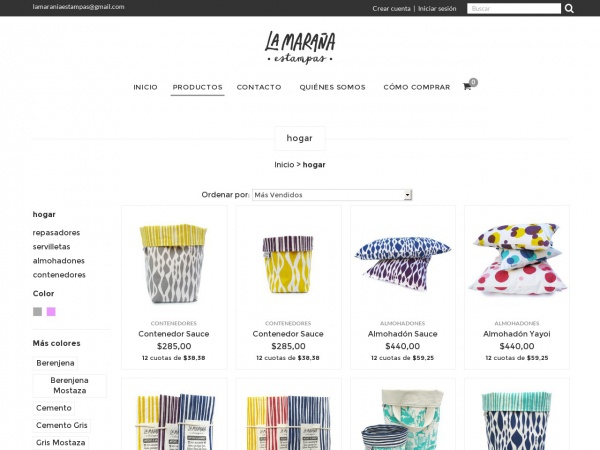Filter by repasadores category
The image size is (600, 450).
(56, 233)
